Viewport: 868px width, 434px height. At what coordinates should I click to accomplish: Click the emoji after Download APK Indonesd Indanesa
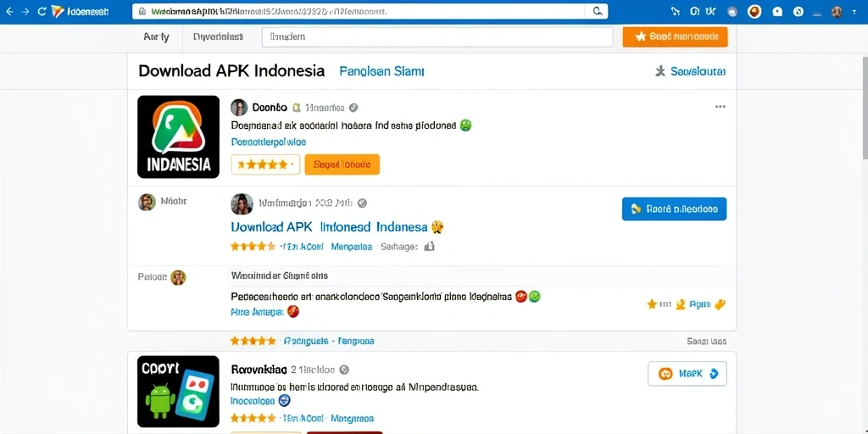(437, 227)
